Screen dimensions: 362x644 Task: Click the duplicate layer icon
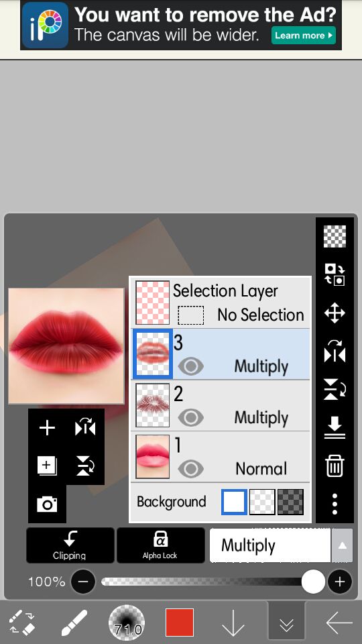pos(47,466)
